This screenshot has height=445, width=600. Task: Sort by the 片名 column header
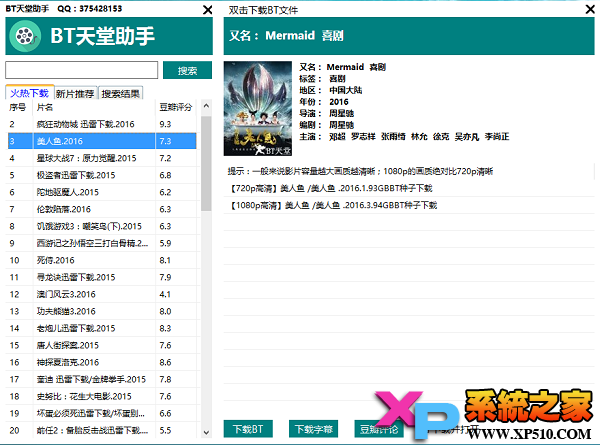(x=94, y=107)
